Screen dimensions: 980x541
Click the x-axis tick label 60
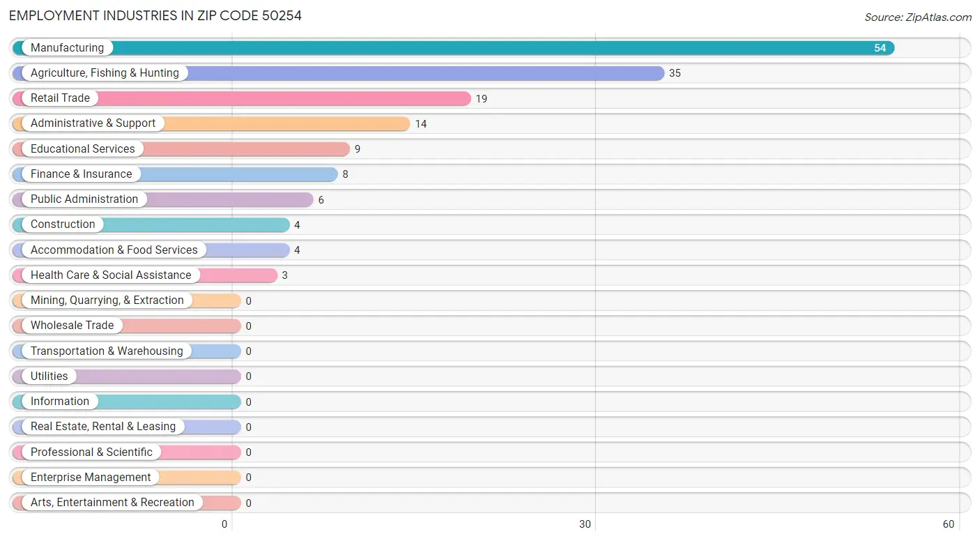click(948, 524)
